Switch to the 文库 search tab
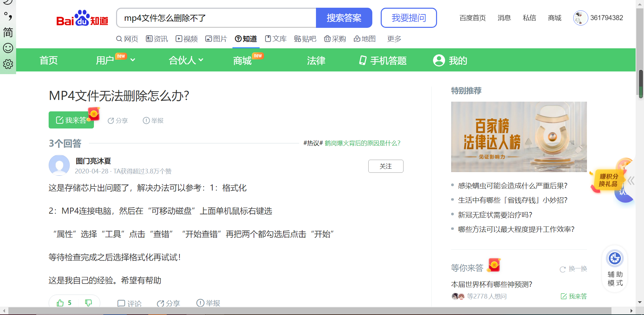This screenshot has height=315, width=644. point(276,39)
